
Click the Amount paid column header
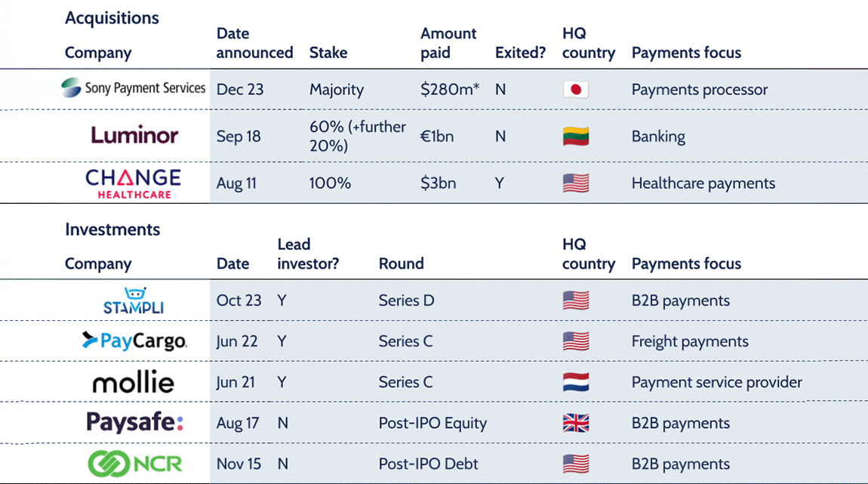[x=448, y=43]
